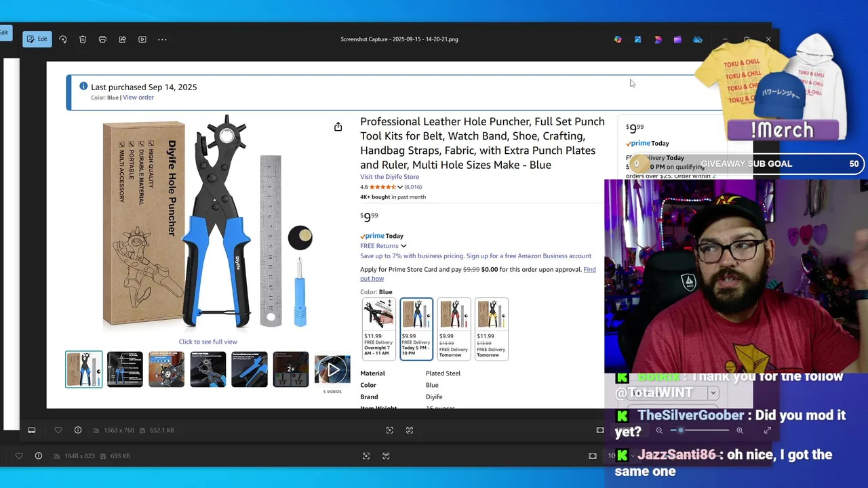868x488 pixels.
Task: Click the Find out how link
Action: click(x=478, y=274)
